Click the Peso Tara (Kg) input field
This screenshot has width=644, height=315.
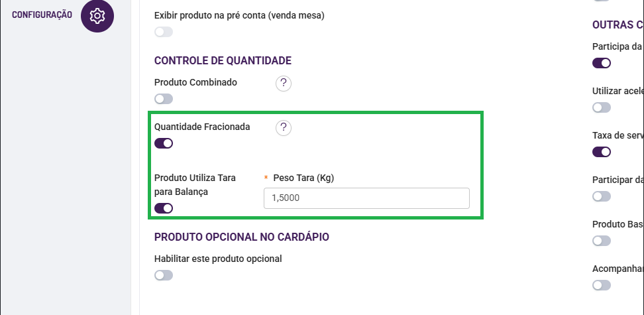pyautogui.click(x=366, y=198)
